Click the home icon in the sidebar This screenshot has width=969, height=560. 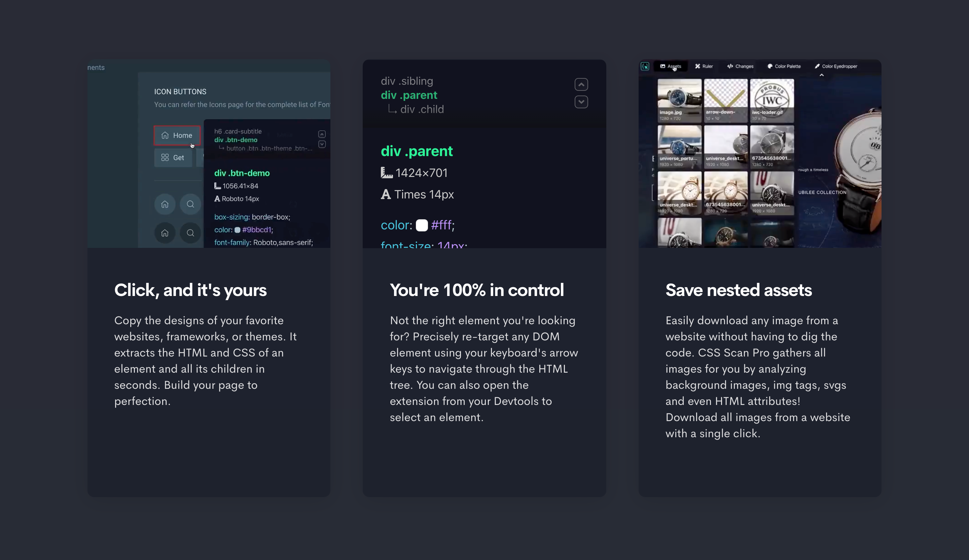[x=165, y=204]
